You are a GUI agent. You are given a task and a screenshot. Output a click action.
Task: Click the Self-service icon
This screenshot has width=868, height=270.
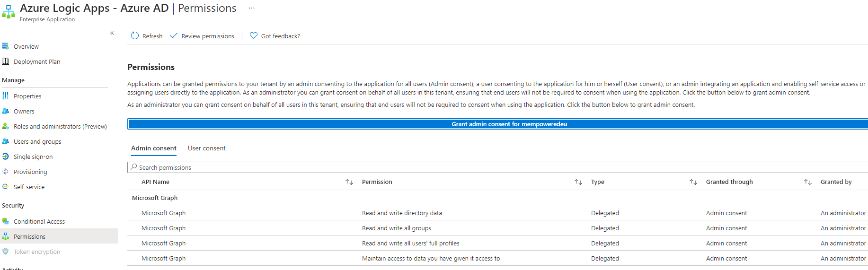tap(6, 187)
